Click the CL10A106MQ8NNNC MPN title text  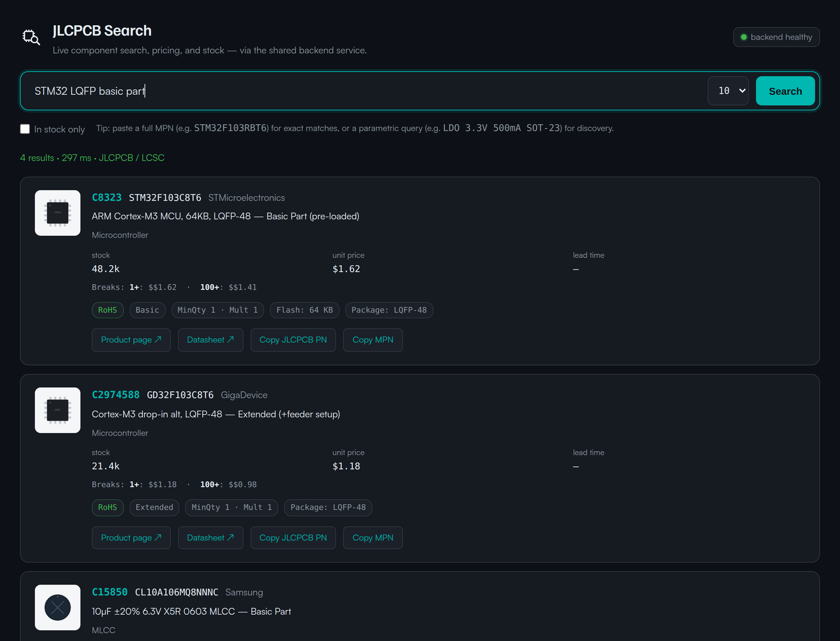point(176,592)
